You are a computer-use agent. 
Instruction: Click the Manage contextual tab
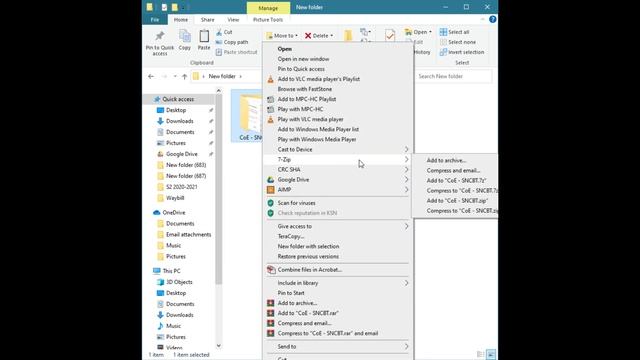pos(268,8)
